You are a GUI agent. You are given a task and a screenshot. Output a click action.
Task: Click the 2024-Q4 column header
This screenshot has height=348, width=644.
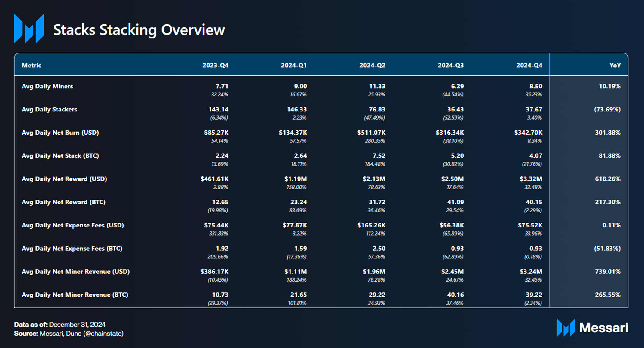point(529,65)
